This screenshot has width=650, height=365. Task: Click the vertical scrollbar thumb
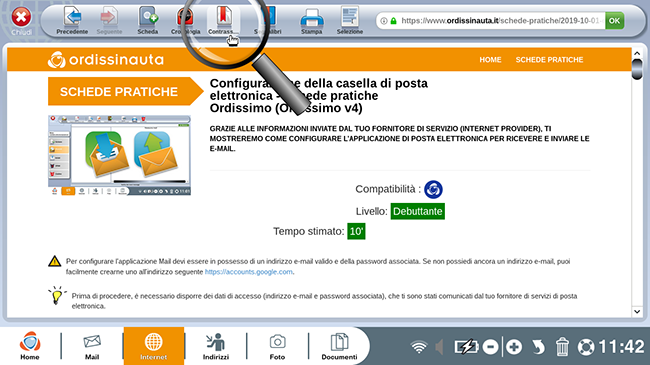pyautogui.click(x=637, y=69)
